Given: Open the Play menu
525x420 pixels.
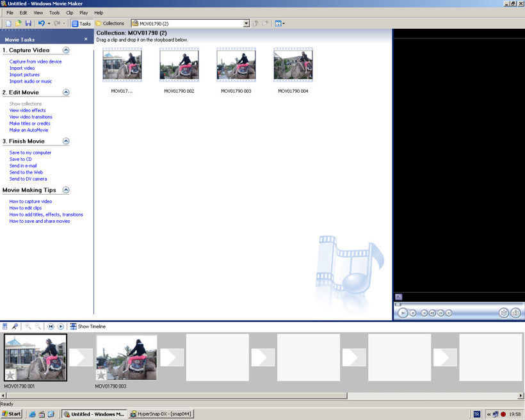Looking at the screenshot, I should pos(83,13).
